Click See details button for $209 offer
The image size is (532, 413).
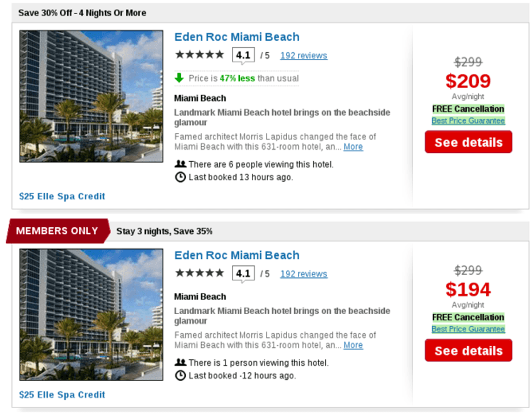click(468, 142)
